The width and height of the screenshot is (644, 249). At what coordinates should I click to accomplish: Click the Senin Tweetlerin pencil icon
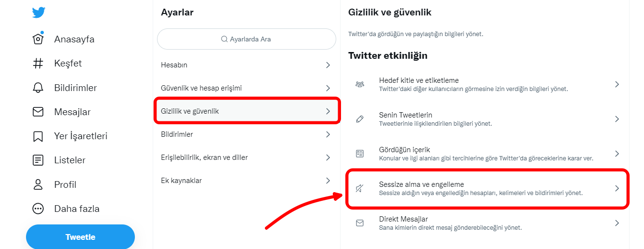[x=360, y=119]
